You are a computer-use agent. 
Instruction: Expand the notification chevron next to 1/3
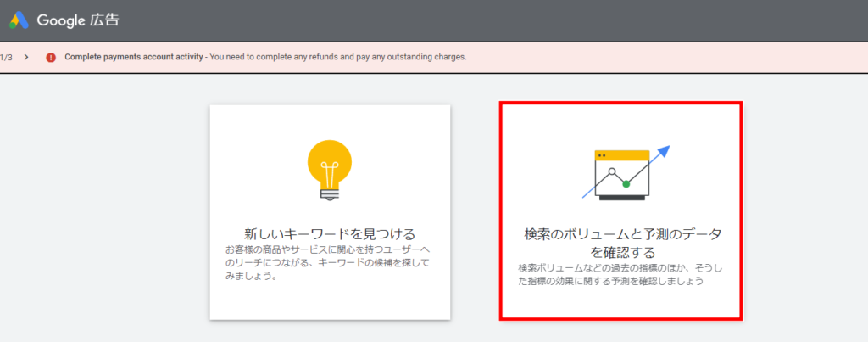(26, 57)
